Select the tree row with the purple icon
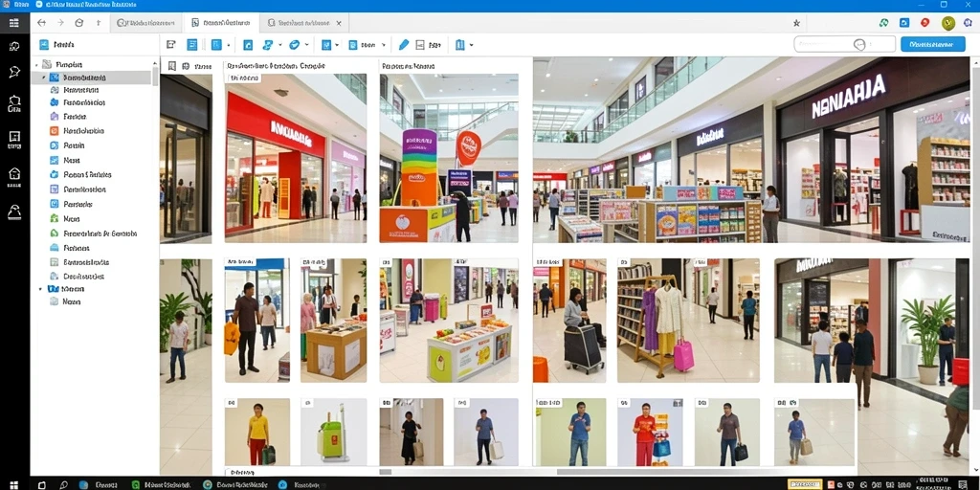The image size is (980, 490). (x=91, y=117)
